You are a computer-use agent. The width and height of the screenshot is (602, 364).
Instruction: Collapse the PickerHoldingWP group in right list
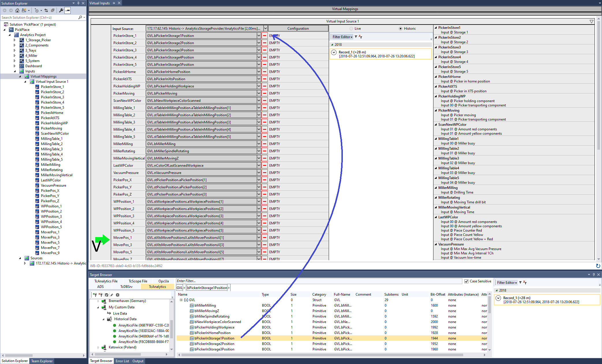(436, 96)
